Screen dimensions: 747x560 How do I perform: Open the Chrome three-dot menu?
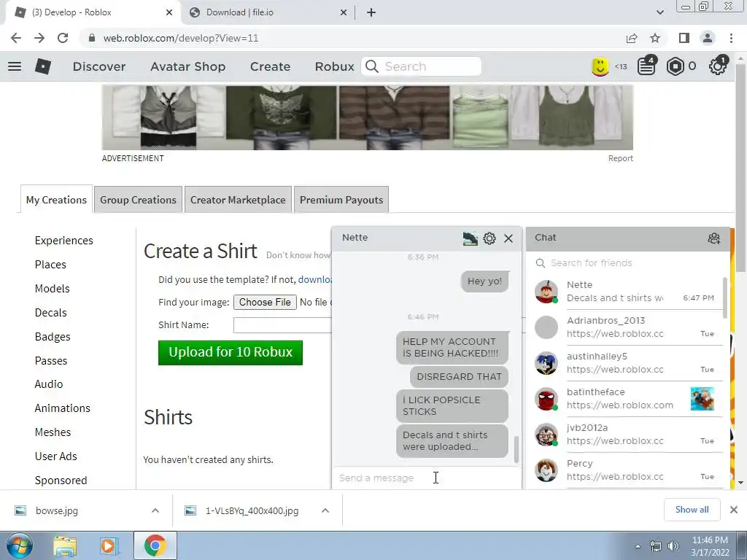(731, 38)
